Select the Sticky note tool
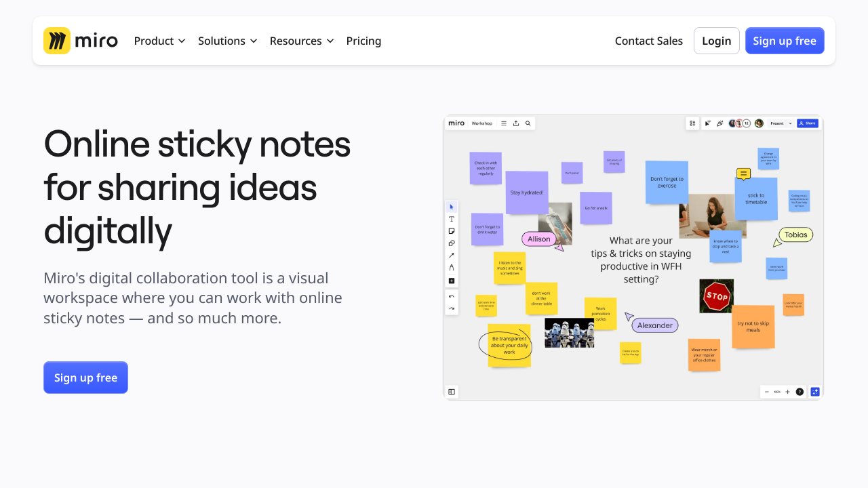 (452, 231)
